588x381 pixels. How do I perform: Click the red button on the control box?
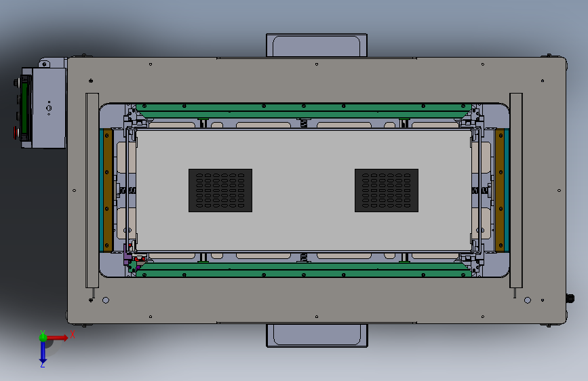point(16,132)
